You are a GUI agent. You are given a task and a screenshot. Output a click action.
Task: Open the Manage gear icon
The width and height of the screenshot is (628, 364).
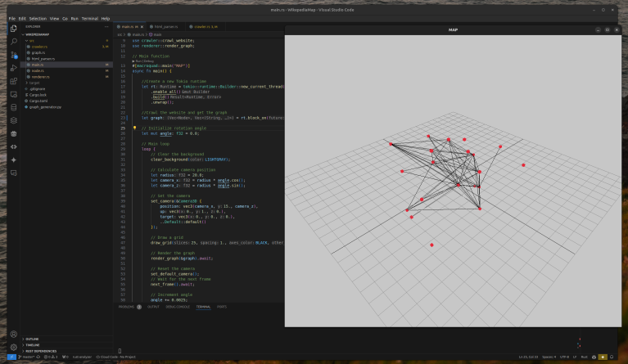(14, 347)
